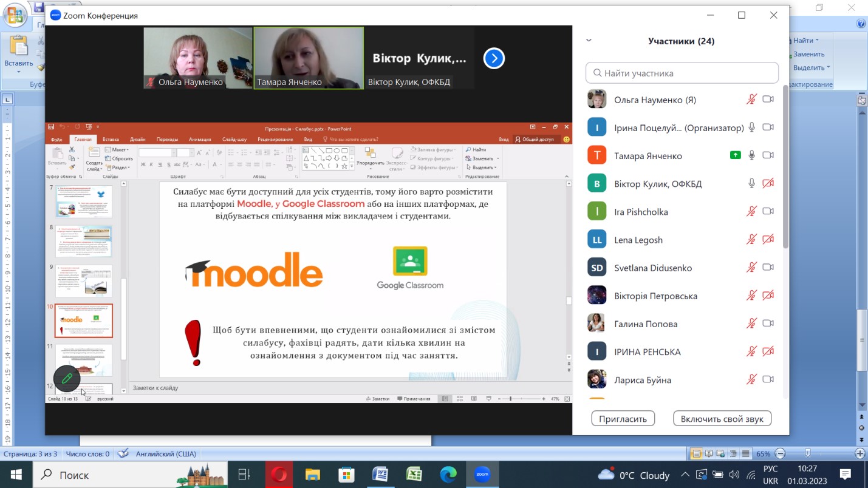Click the PowerPoint zoom slider handle
Image resolution: width=868 pixels, height=488 pixels.
pos(511,399)
